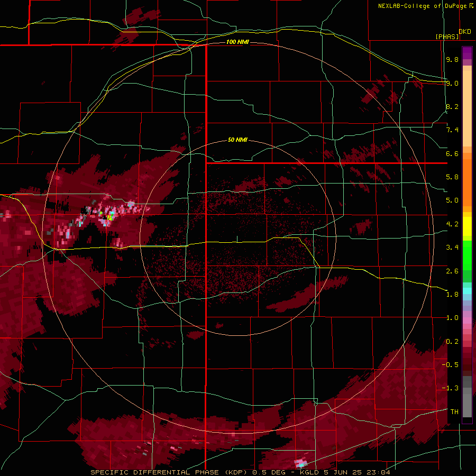The width and height of the screenshot is (476, 476).
Task: Click the 100 NMI range ring label
Action: point(237,42)
